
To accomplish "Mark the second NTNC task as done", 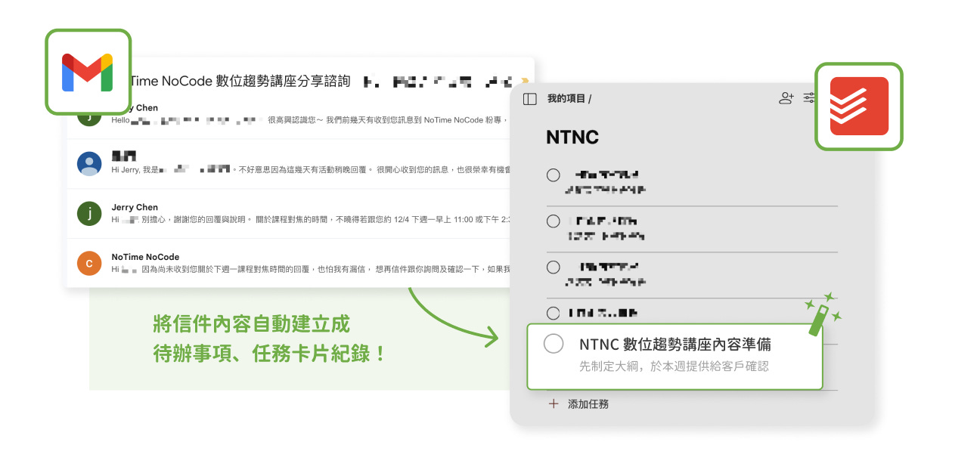I will pos(553,221).
